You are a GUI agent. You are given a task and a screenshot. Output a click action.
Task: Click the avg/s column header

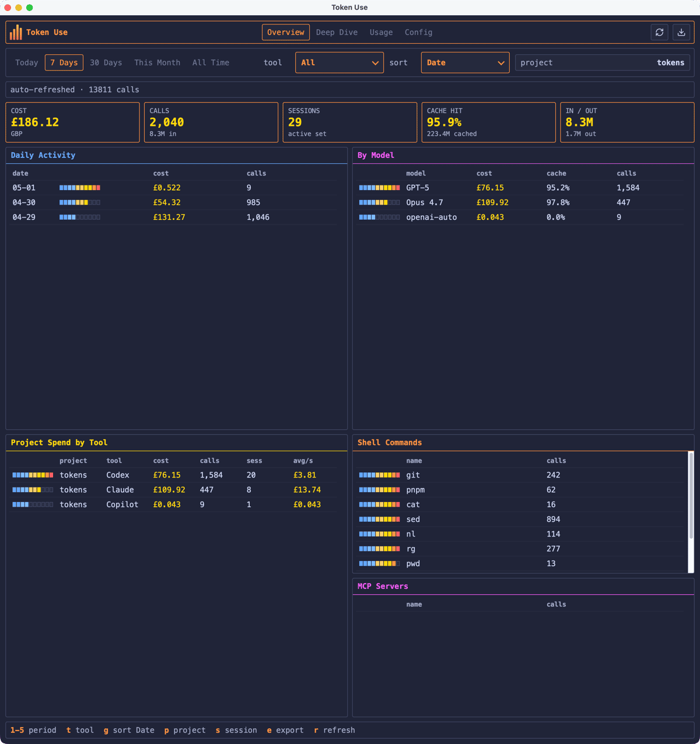click(x=303, y=461)
